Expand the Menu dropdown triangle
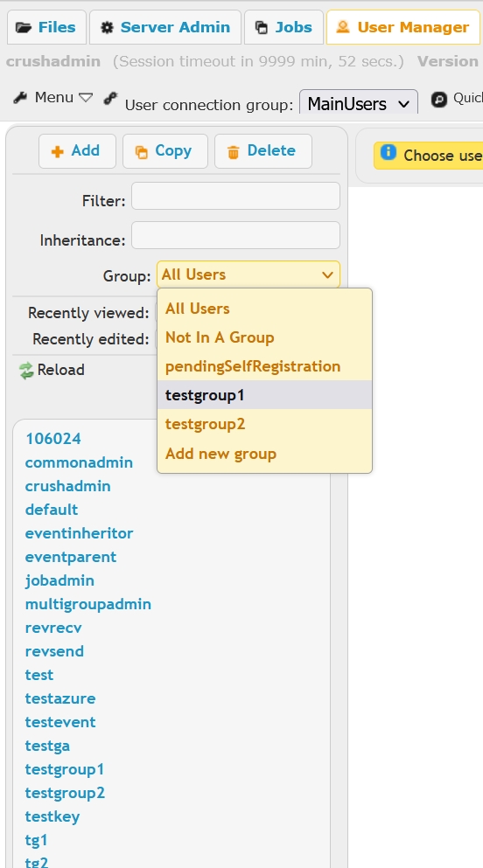The width and height of the screenshot is (483, 868). [85, 98]
